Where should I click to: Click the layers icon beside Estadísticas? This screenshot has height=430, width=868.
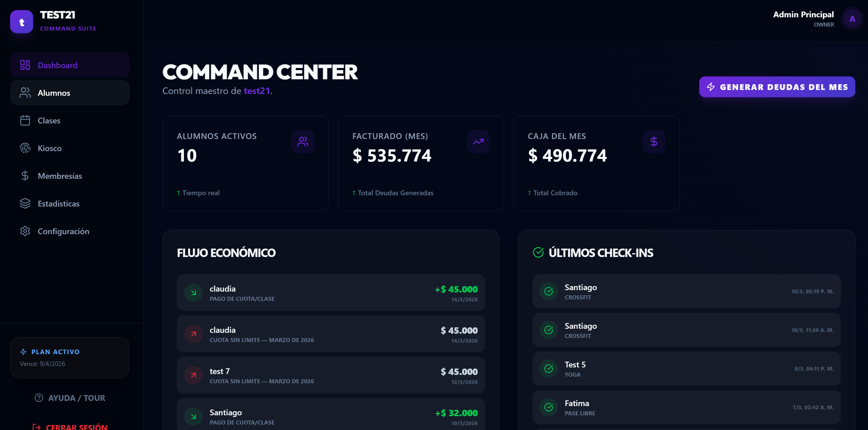(x=25, y=203)
